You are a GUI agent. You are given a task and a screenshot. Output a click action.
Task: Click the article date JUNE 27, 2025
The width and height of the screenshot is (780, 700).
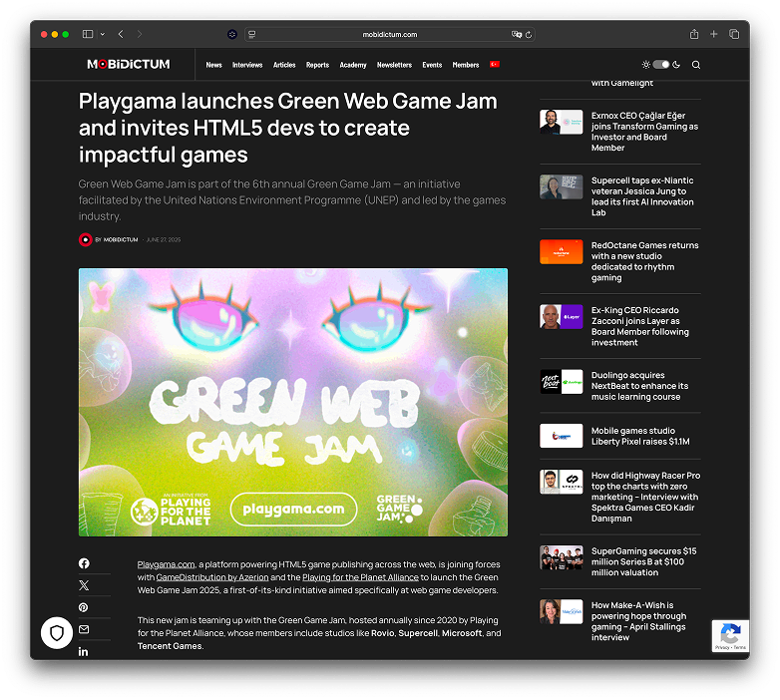tap(164, 239)
